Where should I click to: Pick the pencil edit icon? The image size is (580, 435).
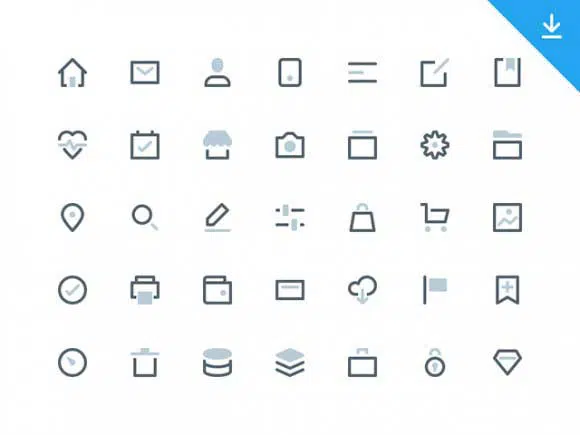tap(218, 218)
